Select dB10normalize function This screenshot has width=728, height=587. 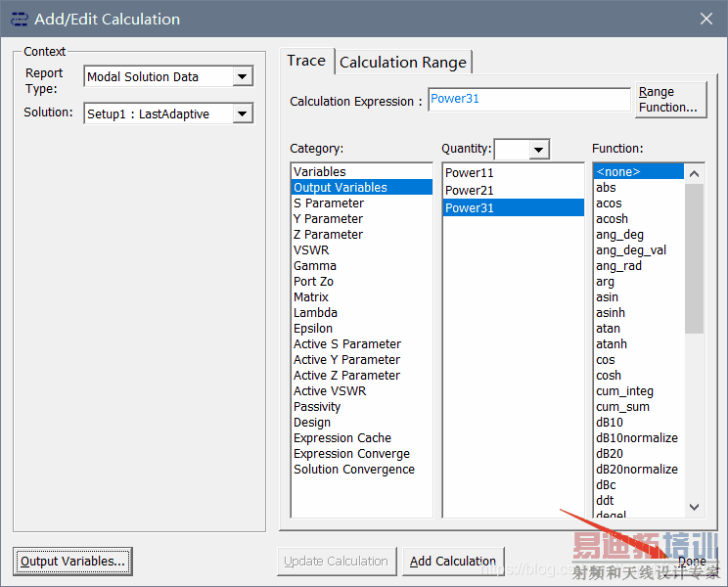pos(639,438)
